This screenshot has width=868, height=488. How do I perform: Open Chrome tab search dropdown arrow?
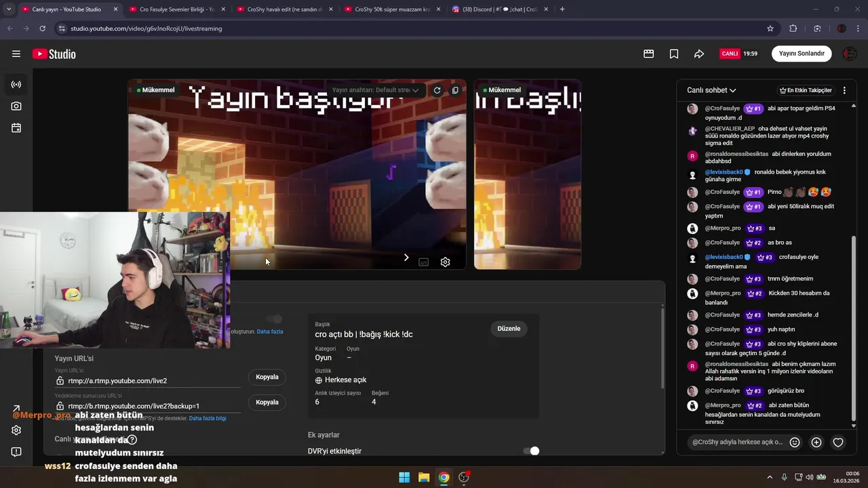point(9,9)
